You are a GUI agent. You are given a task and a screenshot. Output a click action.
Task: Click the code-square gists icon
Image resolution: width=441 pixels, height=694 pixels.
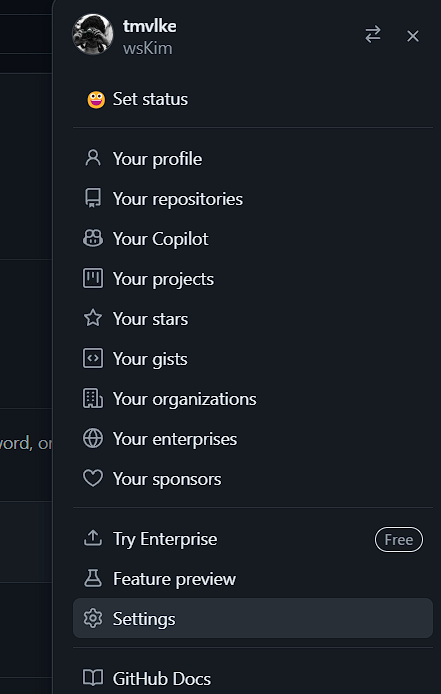pos(93,358)
